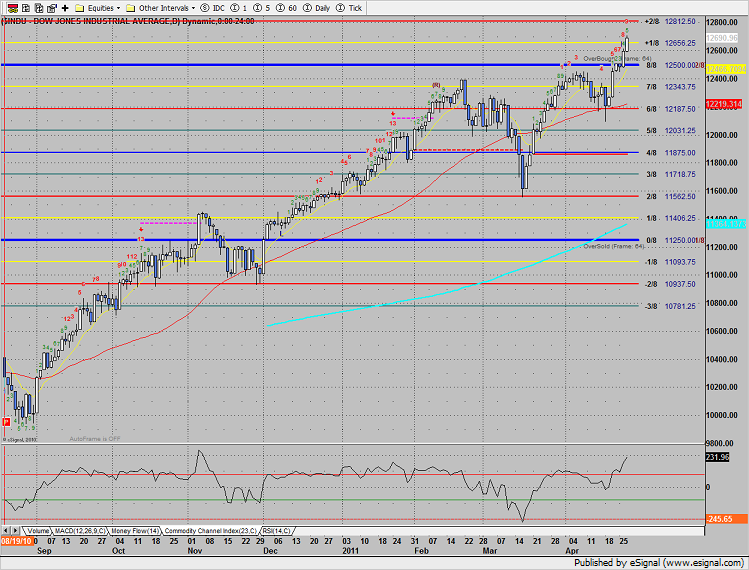Click the 10000.00 price axis label
The width and height of the screenshot is (749, 570).
pos(722,415)
